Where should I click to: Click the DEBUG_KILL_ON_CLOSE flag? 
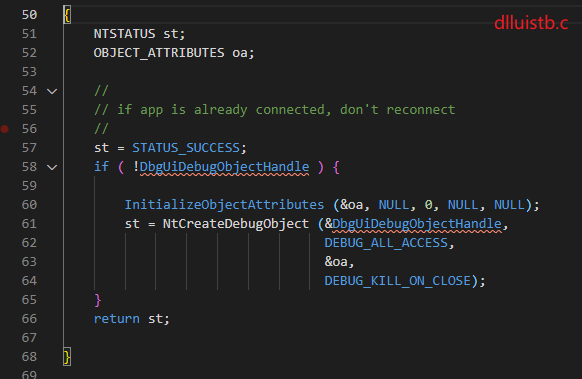click(x=398, y=281)
